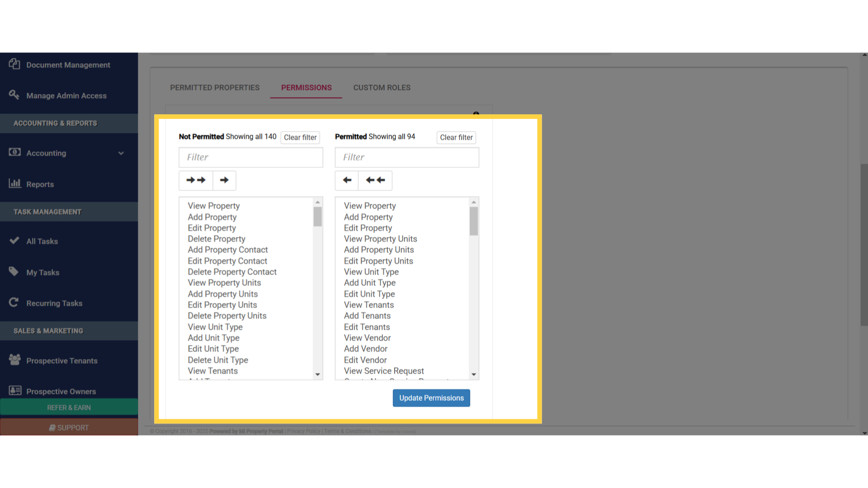Switch to Custom Roles tab

(382, 87)
